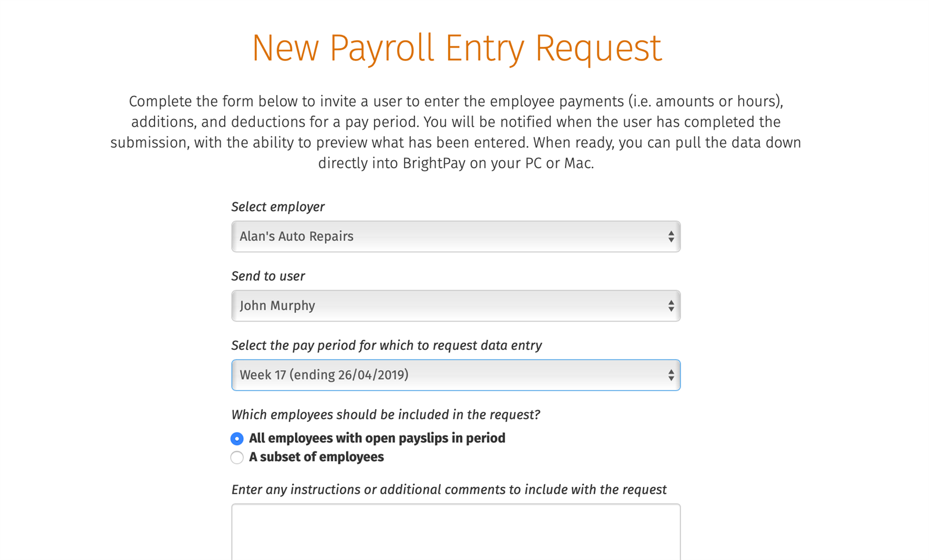929x560 pixels.
Task: Open the Select employer dropdown
Action: click(456, 236)
